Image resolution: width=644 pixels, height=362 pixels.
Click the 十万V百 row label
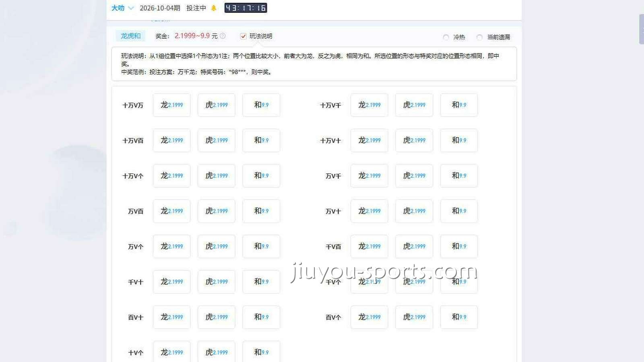(133, 141)
